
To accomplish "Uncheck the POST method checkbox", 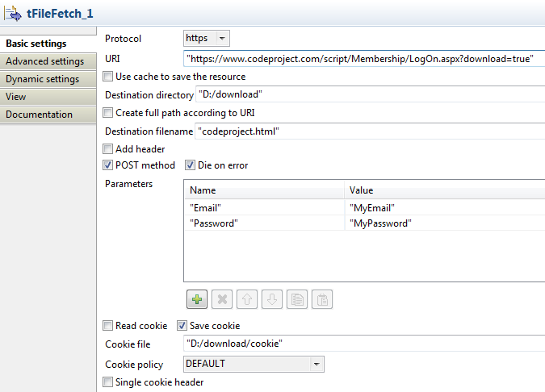I will [x=109, y=165].
